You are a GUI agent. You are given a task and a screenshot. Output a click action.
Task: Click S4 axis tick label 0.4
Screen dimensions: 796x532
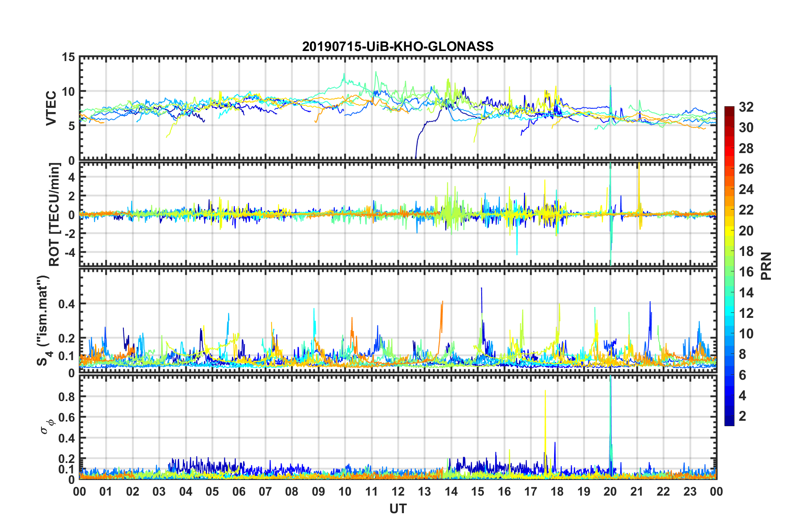[66, 304]
